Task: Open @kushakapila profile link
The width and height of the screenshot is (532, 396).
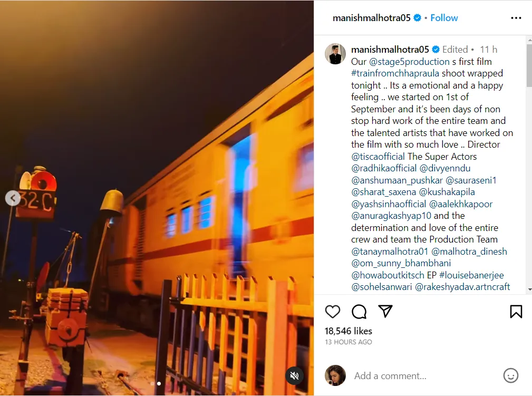Action: click(x=447, y=192)
